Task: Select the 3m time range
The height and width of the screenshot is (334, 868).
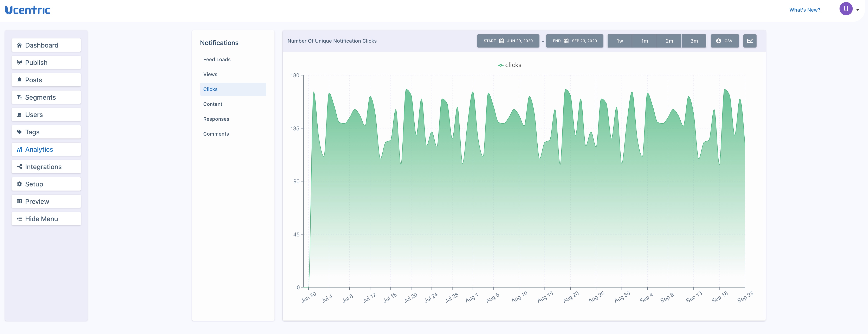Action: (694, 41)
